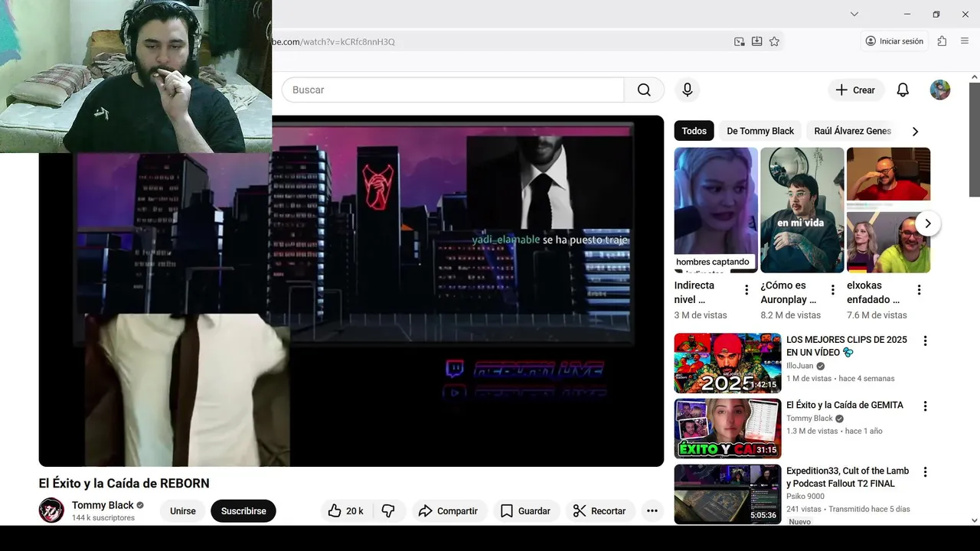This screenshot has height=551, width=980.
Task: Focus the Buscar search field
Action: (x=453, y=90)
